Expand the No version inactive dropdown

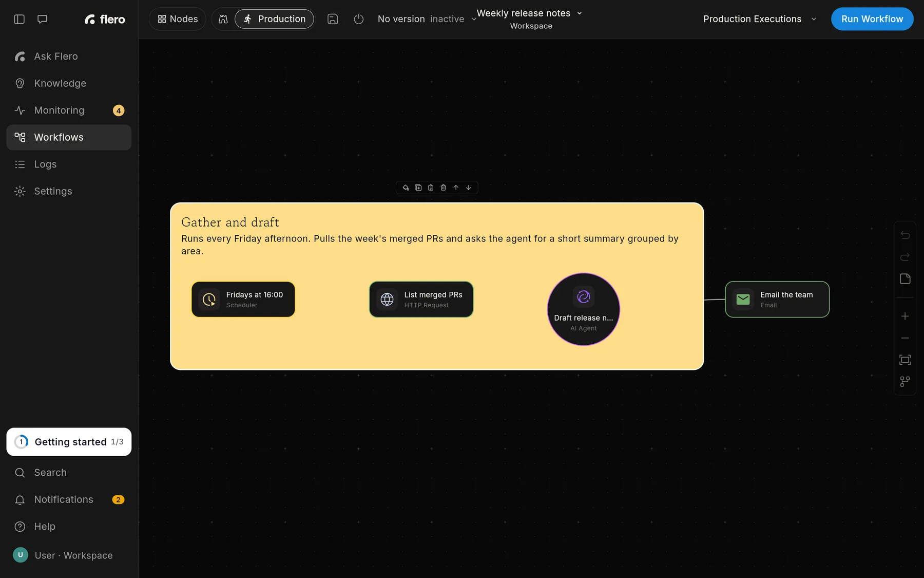click(x=427, y=19)
